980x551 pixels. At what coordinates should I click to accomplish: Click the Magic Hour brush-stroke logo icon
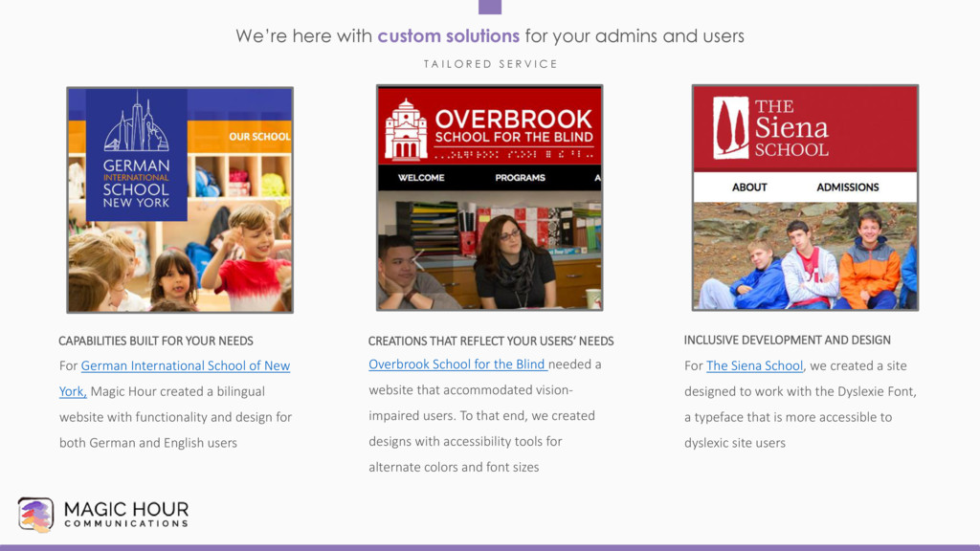coord(35,515)
